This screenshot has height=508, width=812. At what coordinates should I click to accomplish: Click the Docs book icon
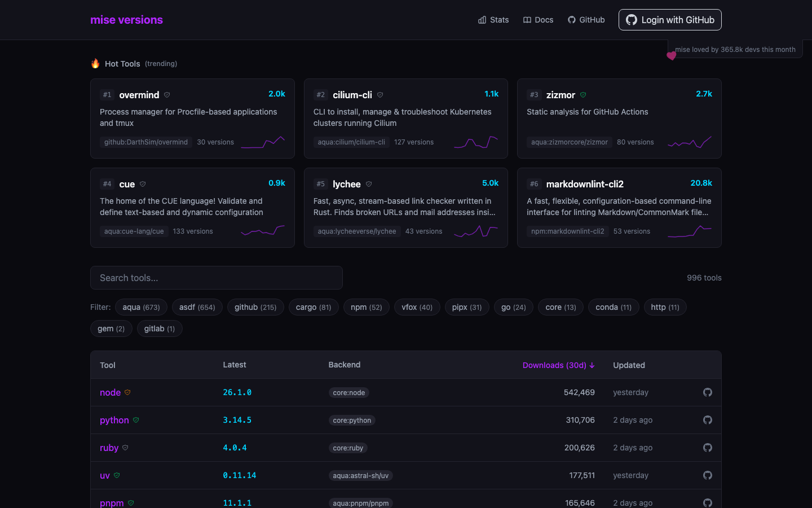pyautogui.click(x=527, y=20)
